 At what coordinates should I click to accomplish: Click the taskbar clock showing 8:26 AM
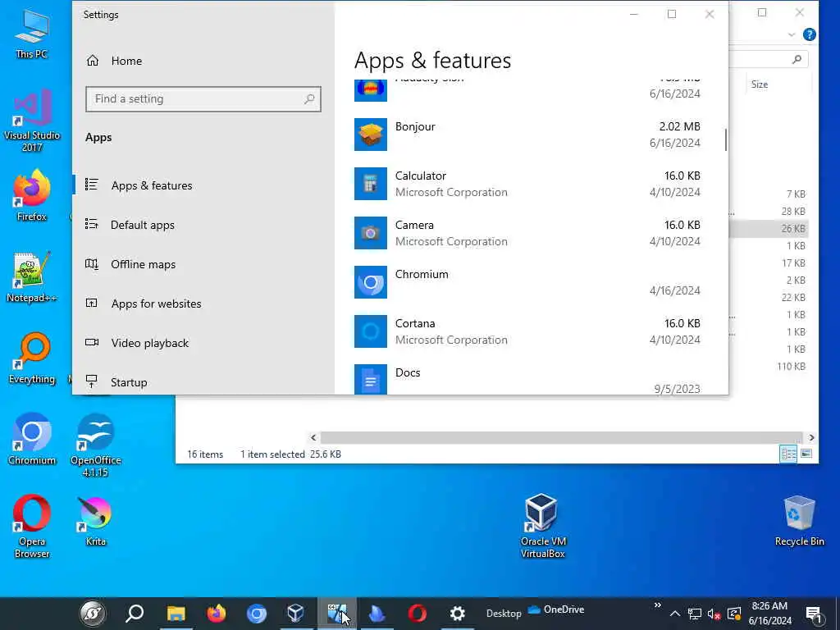(769, 614)
